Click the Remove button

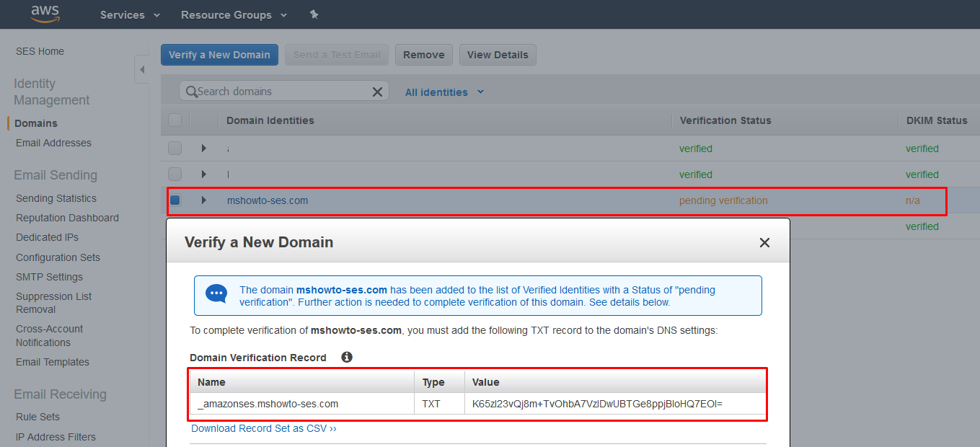[x=424, y=55]
